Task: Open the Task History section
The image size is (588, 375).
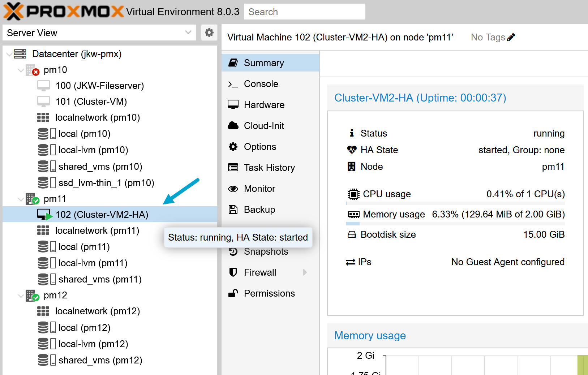Action: pos(269,168)
